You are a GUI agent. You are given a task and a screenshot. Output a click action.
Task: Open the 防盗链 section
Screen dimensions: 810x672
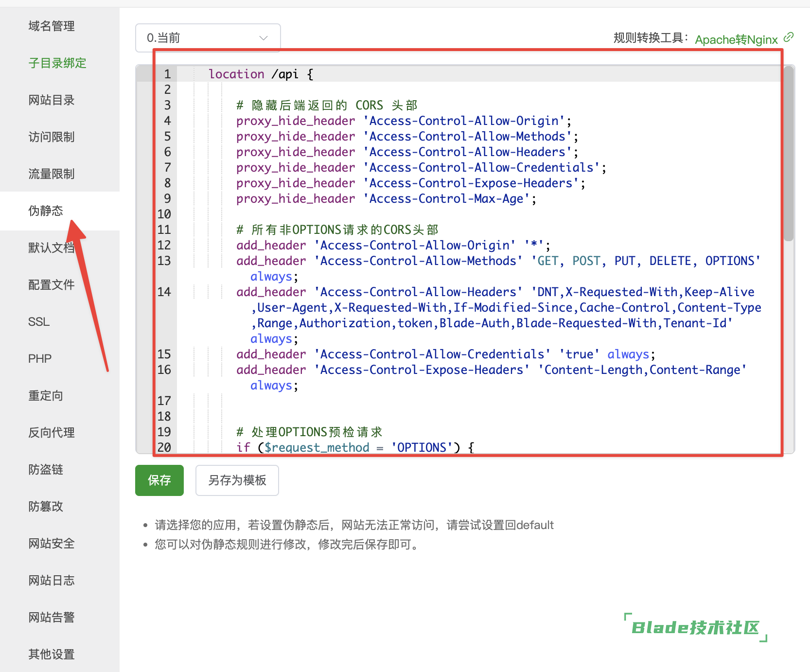(x=46, y=470)
